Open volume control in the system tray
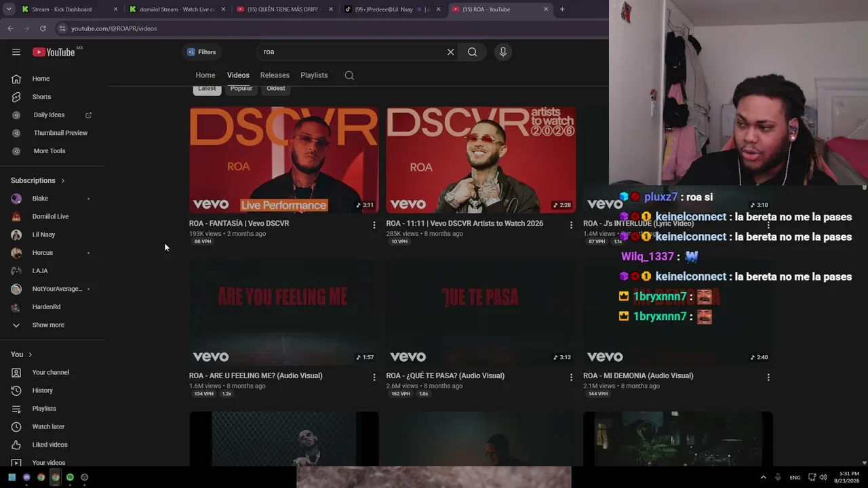Viewport: 868px width, 488px height. pyautogui.click(x=823, y=477)
